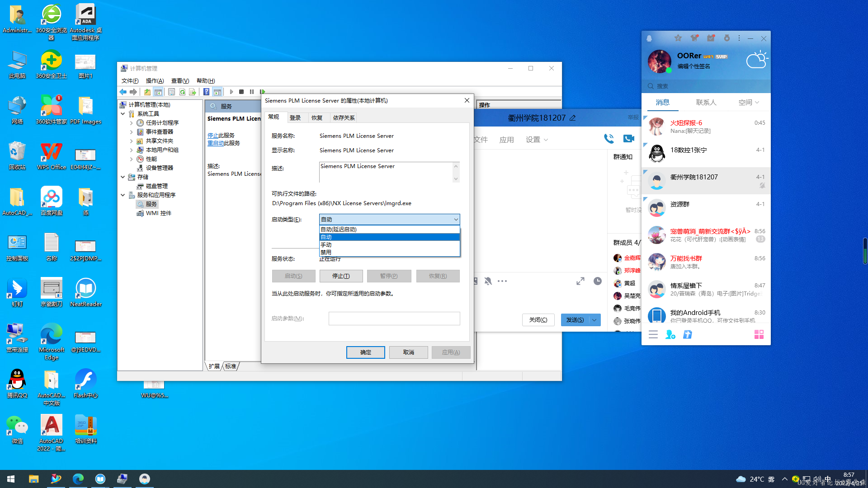Expand the 事件查看器 node
This screenshot has width=868, height=488.
pos(132,131)
